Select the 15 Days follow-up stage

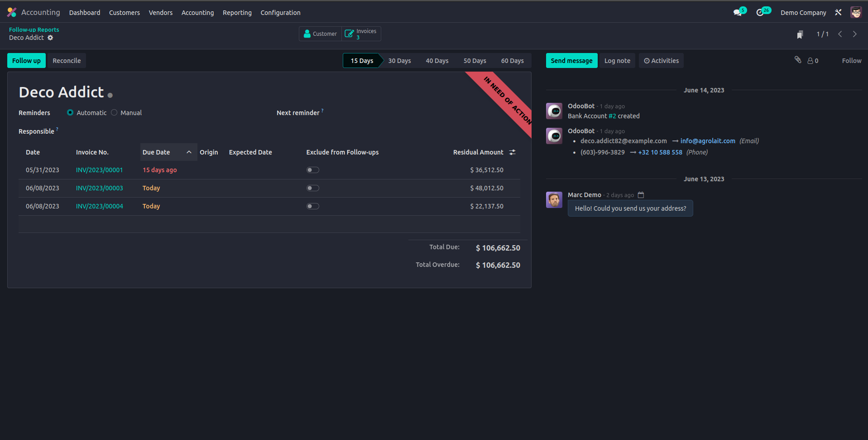[362, 61]
